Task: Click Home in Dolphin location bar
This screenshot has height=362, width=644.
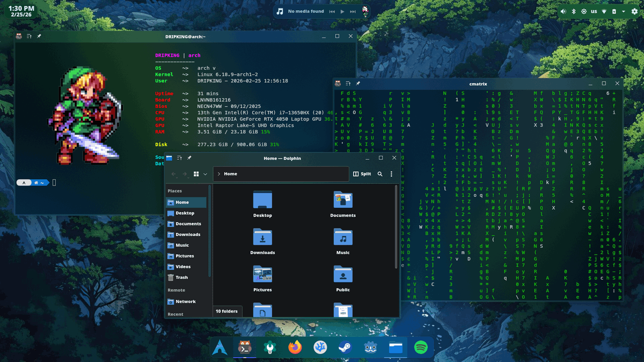Action: coord(231,174)
